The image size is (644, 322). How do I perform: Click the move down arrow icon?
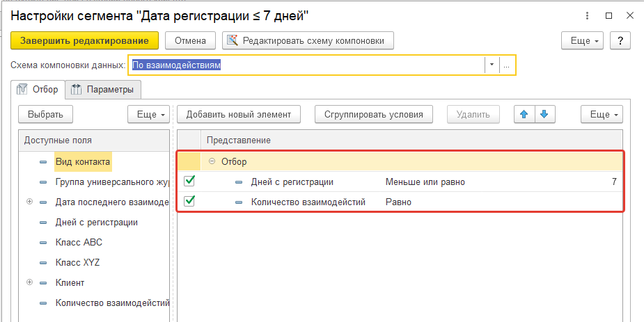pyautogui.click(x=544, y=114)
